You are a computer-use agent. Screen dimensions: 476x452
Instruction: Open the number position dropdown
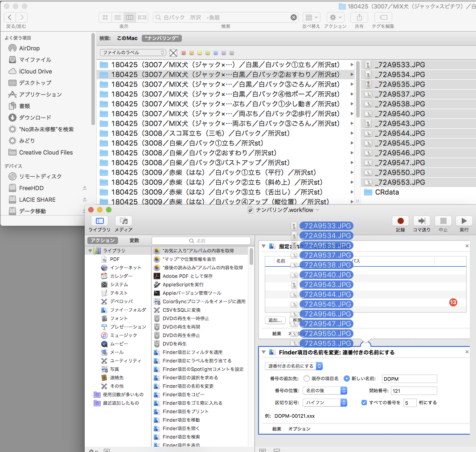point(325,391)
